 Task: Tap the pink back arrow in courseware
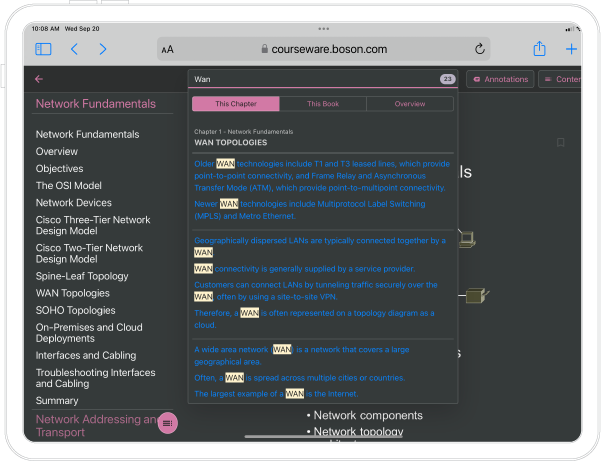point(39,79)
